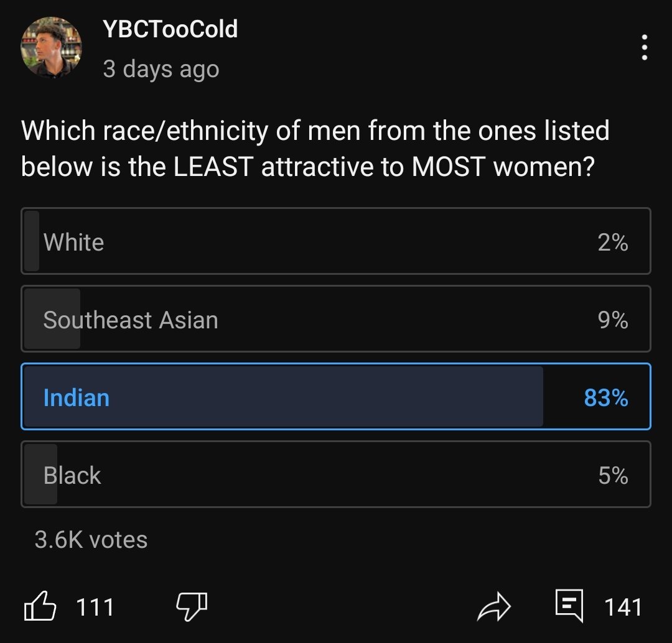Click the 5% result on Black

pos(614,476)
